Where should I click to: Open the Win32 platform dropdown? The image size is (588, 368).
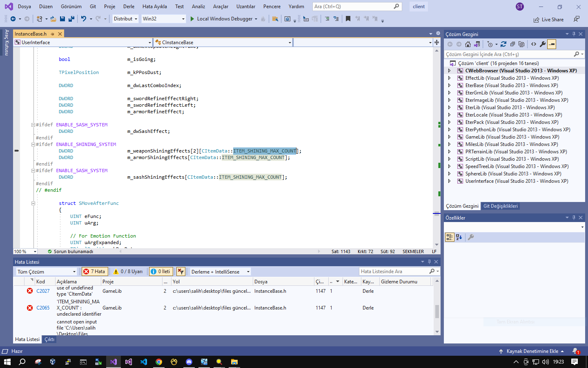[164, 19]
